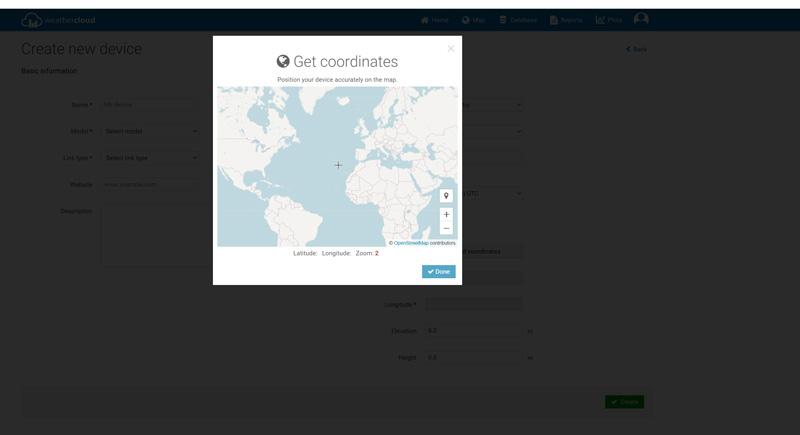The image size is (800, 435).
Task: Open the Database menu item
Action: click(518, 20)
